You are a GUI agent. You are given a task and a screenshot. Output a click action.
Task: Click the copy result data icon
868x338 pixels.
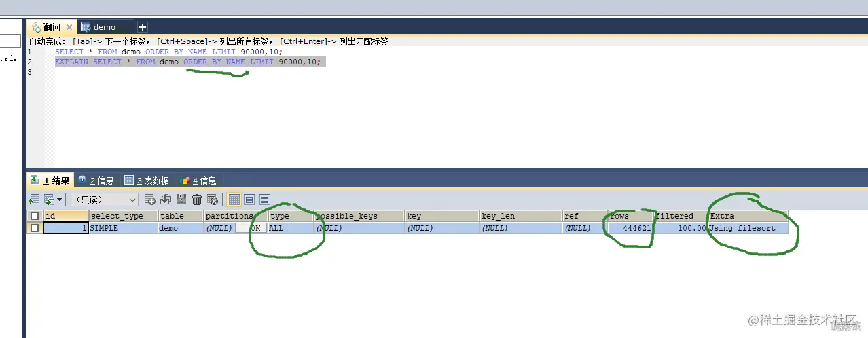49,200
